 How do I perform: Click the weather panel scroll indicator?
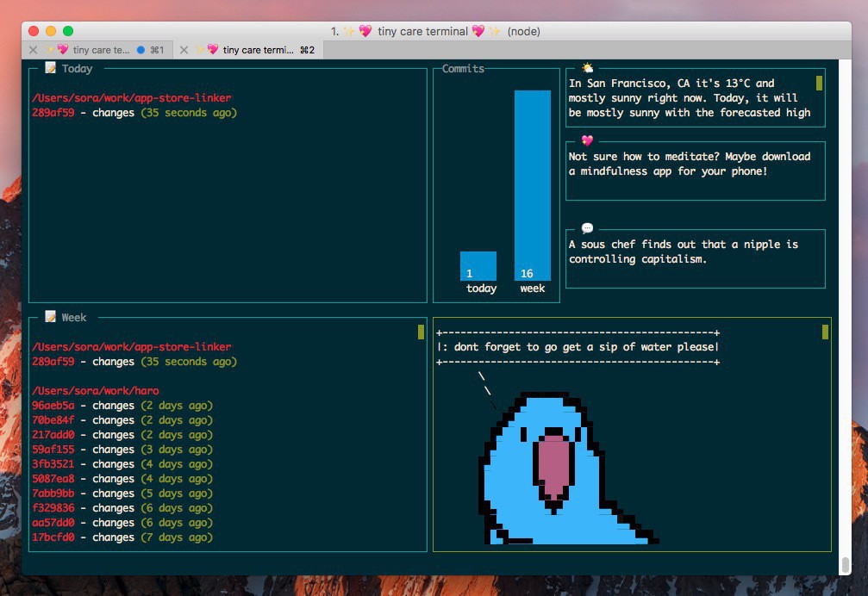(x=819, y=84)
